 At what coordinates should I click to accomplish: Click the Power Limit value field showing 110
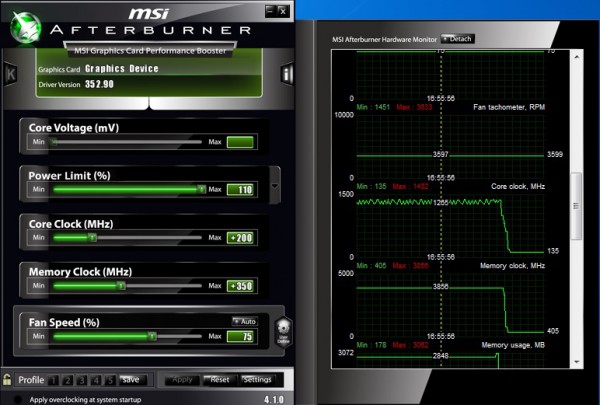(x=240, y=189)
